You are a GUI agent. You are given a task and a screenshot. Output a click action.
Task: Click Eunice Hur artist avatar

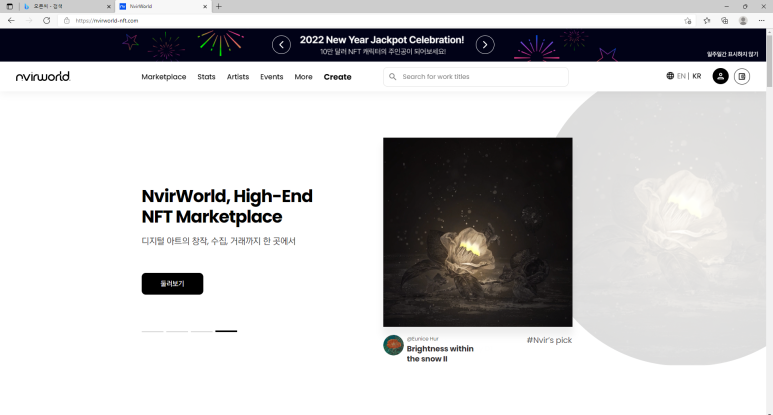(x=393, y=345)
